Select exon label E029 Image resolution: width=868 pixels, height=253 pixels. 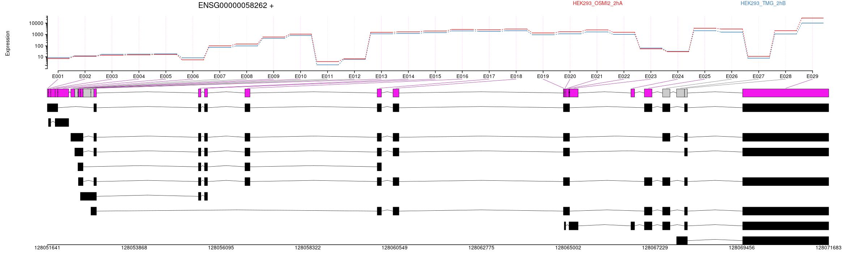(x=812, y=76)
